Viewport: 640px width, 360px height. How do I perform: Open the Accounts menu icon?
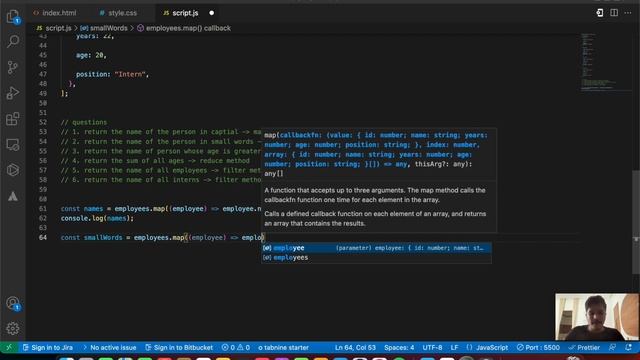tap(13, 303)
